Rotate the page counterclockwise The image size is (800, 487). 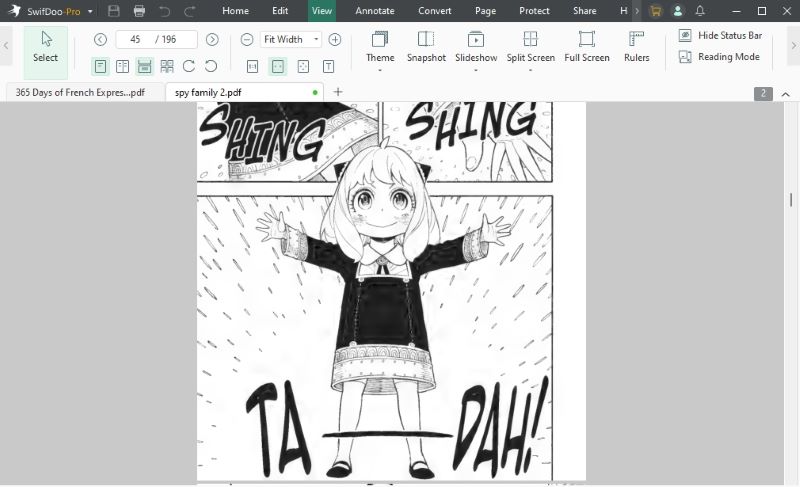coord(211,66)
